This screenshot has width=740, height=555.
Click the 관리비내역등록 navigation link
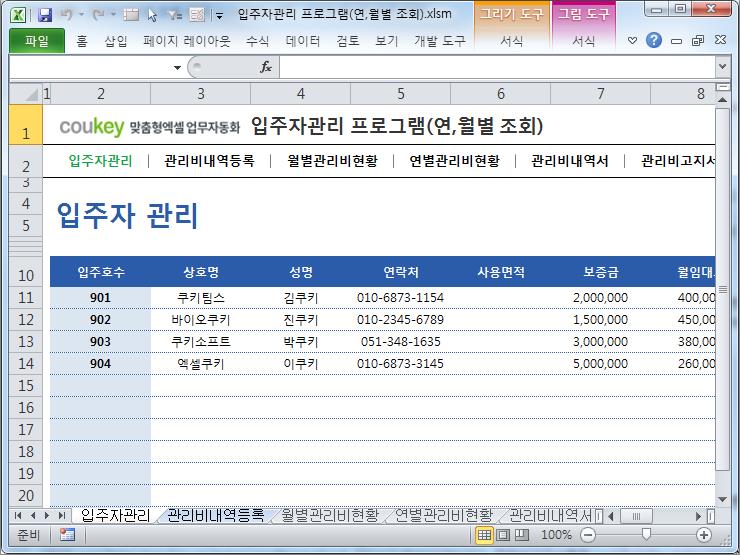click(x=210, y=161)
